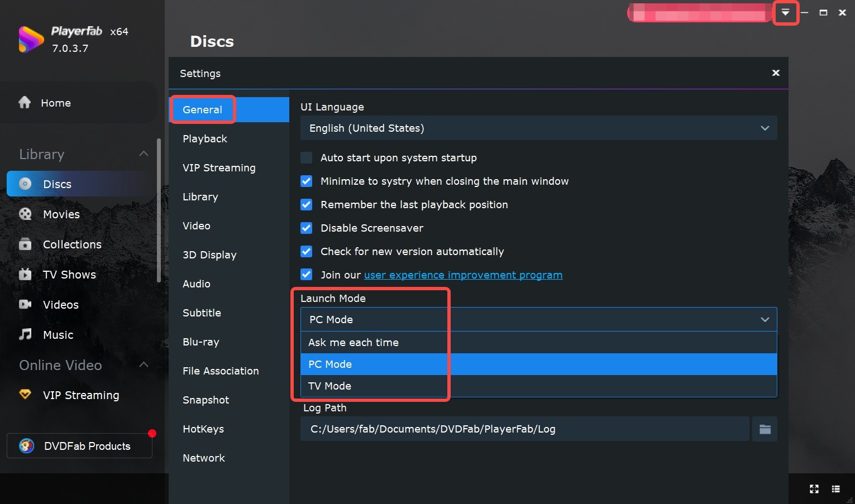Image resolution: width=855 pixels, height=504 pixels.
Task: Click folder icon next to Log Path
Action: click(x=765, y=429)
